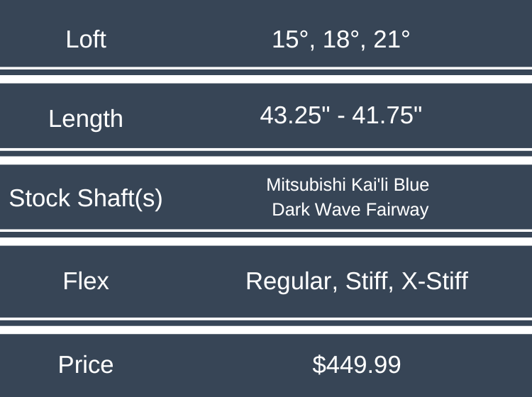Click the Loft label
Image resolution: width=532 pixels, height=397 pixels.
(x=86, y=39)
